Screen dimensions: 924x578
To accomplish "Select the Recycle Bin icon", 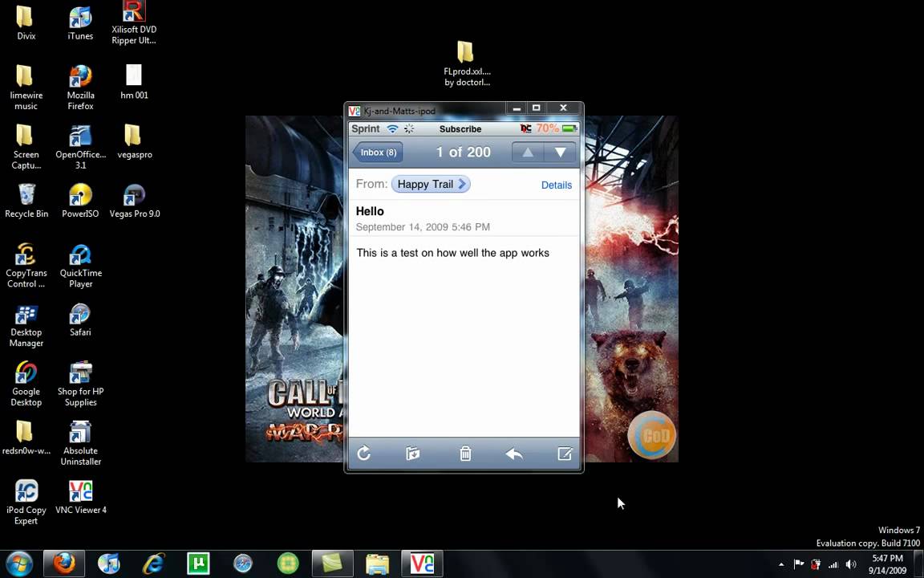I will pyautogui.click(x=26, y=201).
